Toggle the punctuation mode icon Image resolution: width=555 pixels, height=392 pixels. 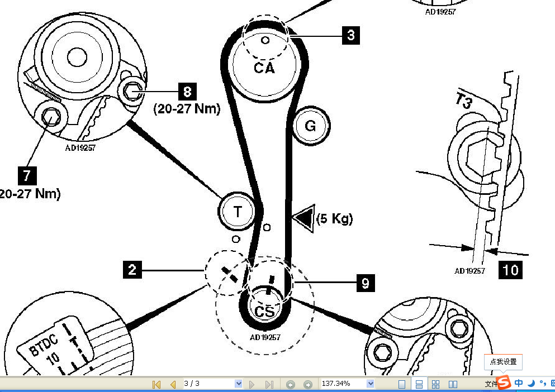pos(543,383)
